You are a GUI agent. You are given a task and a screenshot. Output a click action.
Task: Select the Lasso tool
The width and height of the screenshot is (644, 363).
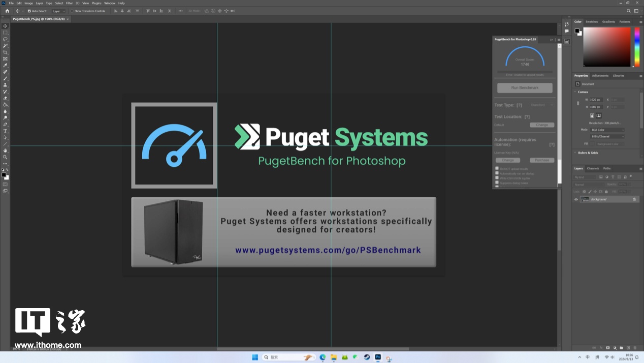tap(6, 39)
